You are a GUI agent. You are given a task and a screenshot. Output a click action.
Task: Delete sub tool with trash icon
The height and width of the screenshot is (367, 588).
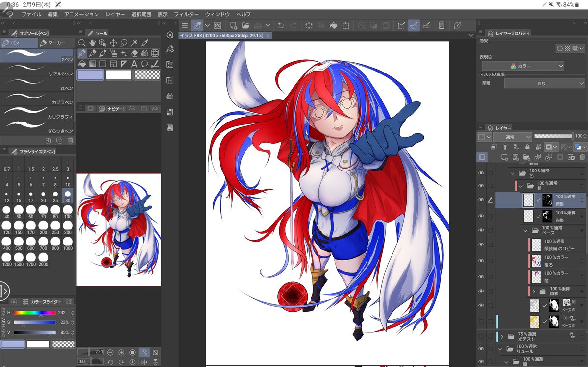(71, 141)
